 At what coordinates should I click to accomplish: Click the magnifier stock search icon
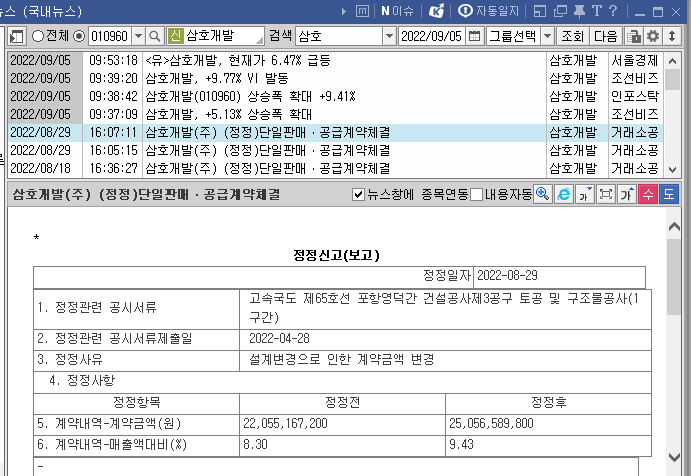(x=155, y=36)
